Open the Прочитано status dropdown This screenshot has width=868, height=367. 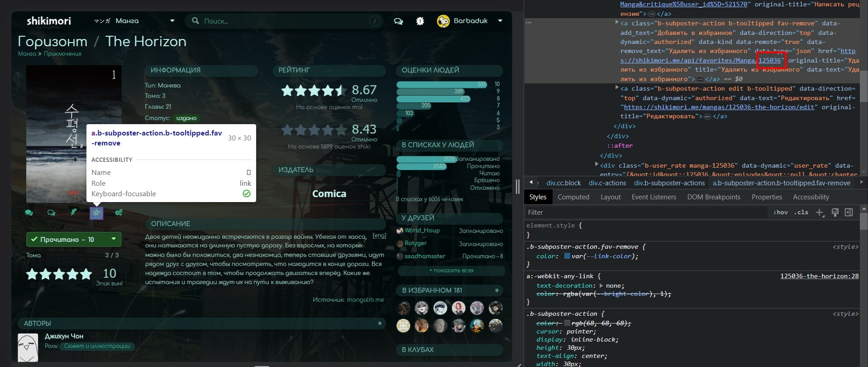[x=114, y=239]
